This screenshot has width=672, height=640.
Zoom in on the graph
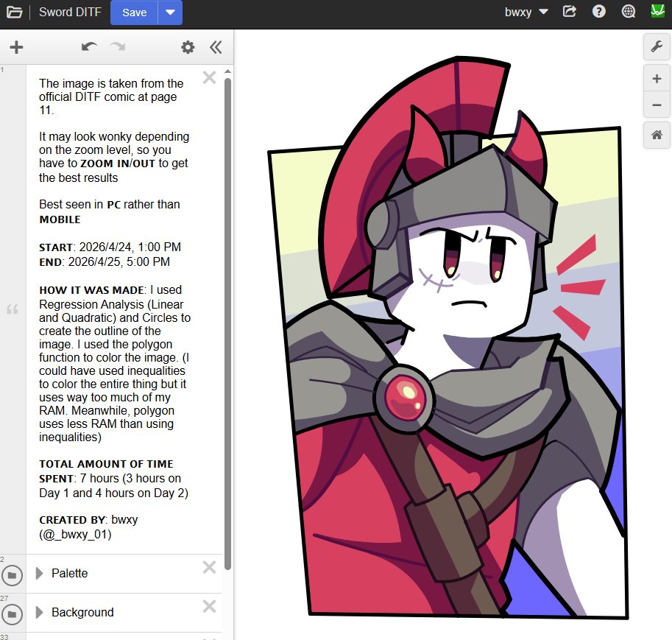(657, 79)
